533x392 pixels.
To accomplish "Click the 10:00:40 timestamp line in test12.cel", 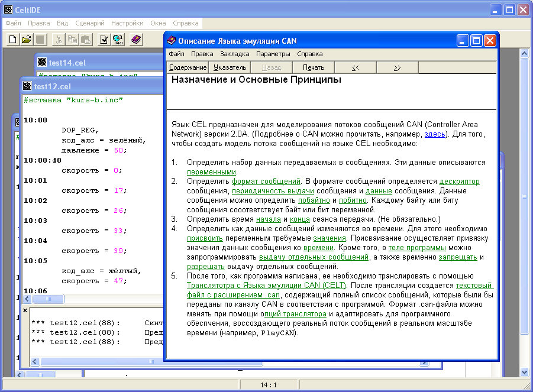I will (x=42, y=160).
